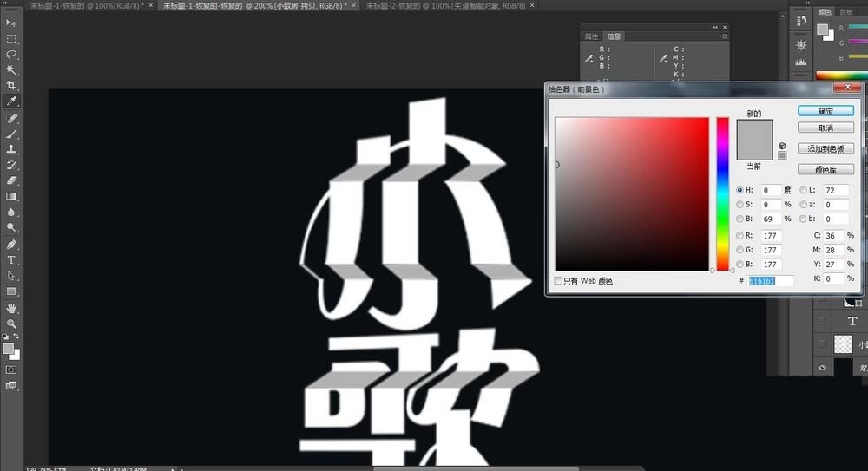Image resolution: width=868 pixels, height=471 pixels.
Task: Select the L: lightness radio button
Action: click(803, 190)
